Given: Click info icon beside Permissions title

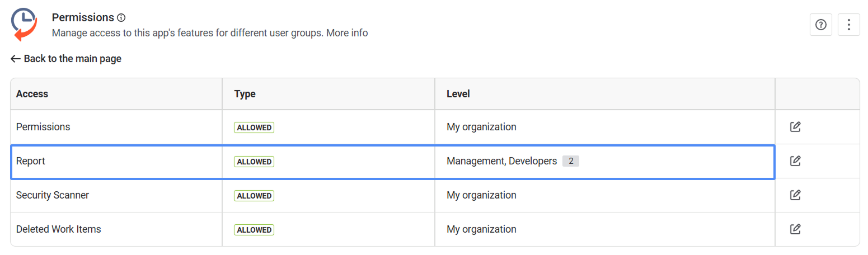Looking at the screenshot, I should coord(121,18).
